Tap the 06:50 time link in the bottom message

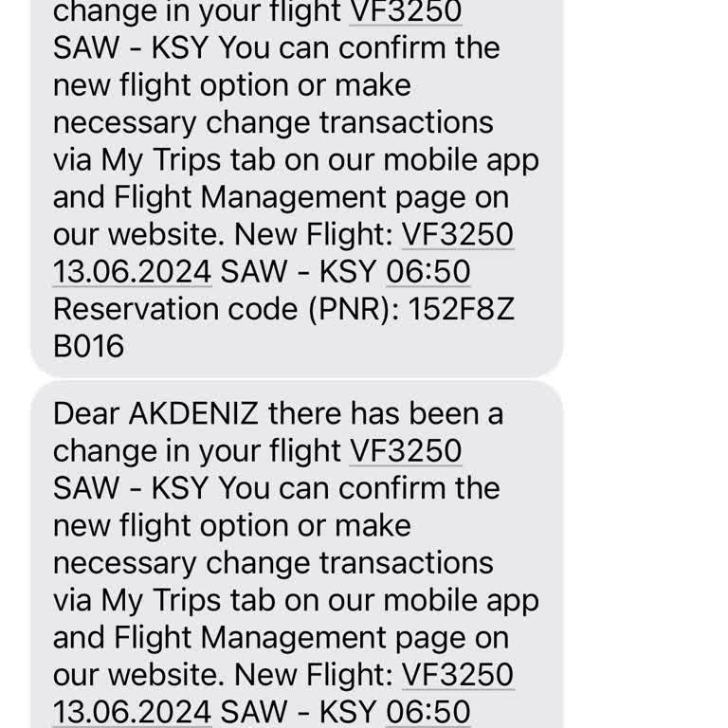pyautogui.click(x=428, y=712)
